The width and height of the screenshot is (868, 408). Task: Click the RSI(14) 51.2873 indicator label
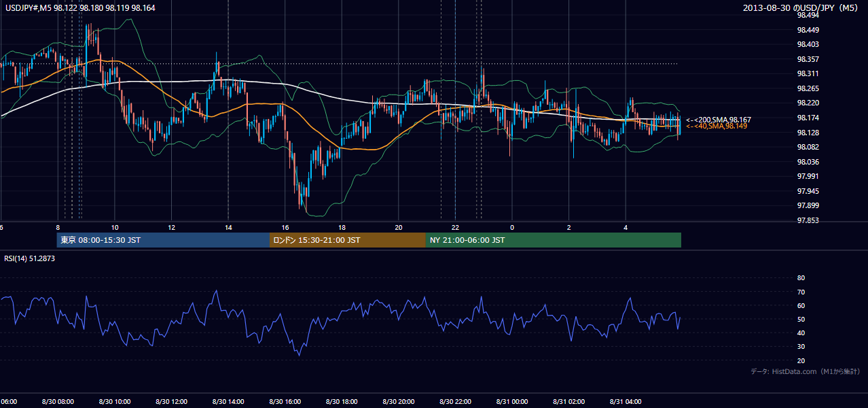click(x=29, y=259)
